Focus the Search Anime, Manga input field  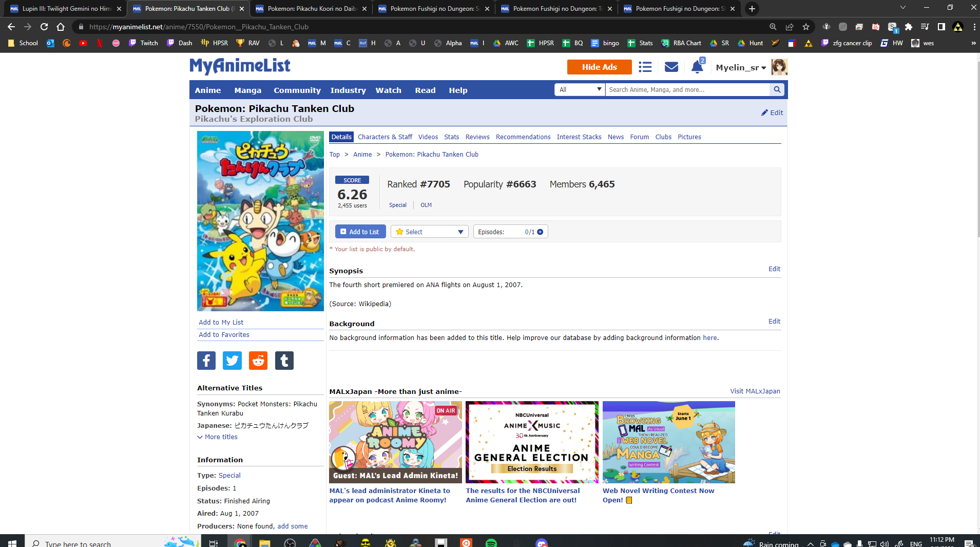point(688,90)
